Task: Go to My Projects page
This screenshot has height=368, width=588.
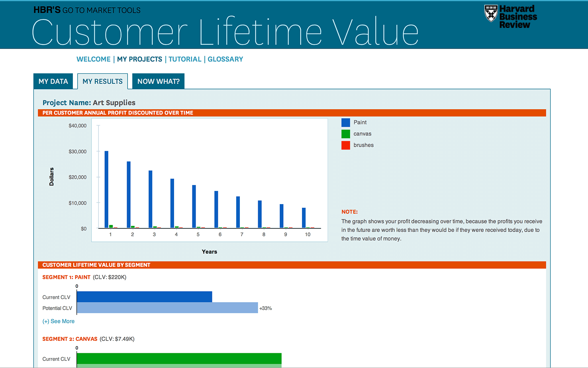Action: (139, 59)
